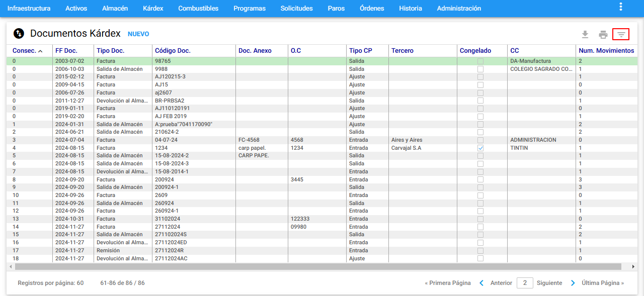644x296 pixels.
Task: Open the Infraestructura menu
Action: click(29, 9)
